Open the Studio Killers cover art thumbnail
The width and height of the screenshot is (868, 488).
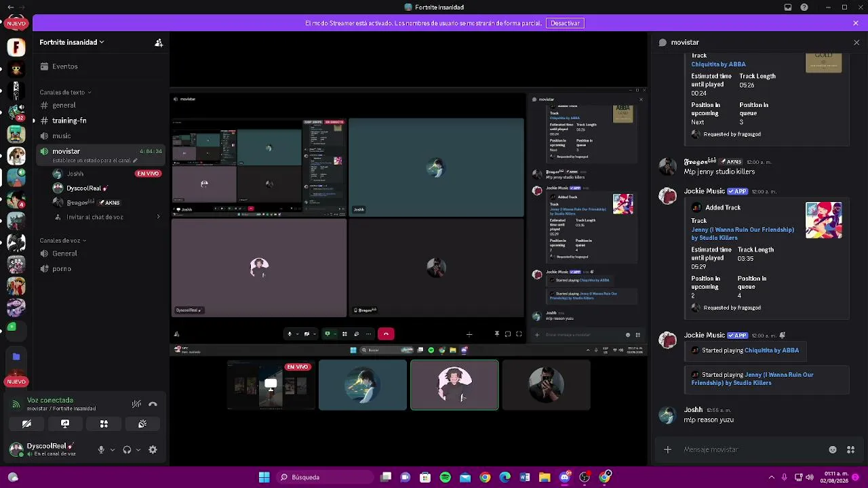pyautogui.click(x=823, y=220)
